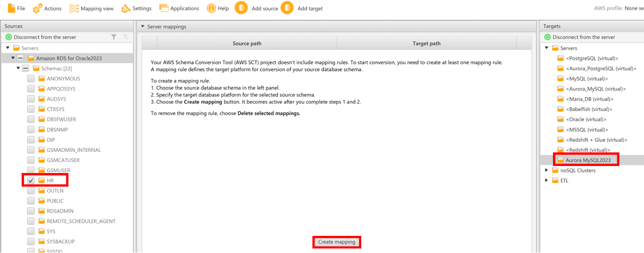The image size is (644, 253).
Task: Check the RDSADMIN schema checkbox
Action: point(31,211)
